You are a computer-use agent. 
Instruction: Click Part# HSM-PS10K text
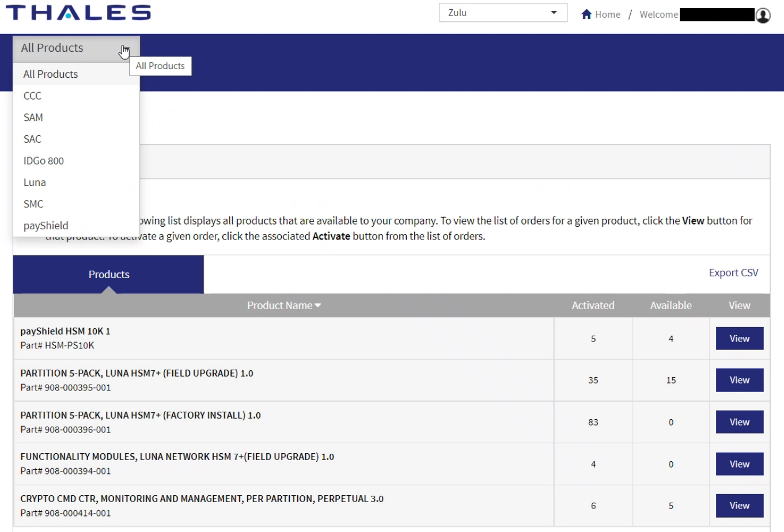(57, 345)
